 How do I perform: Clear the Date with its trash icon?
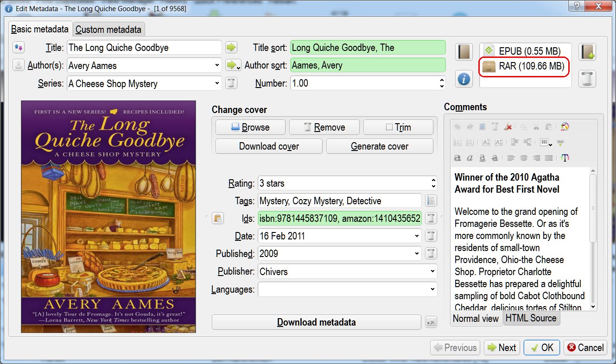[x=431, y=236]
